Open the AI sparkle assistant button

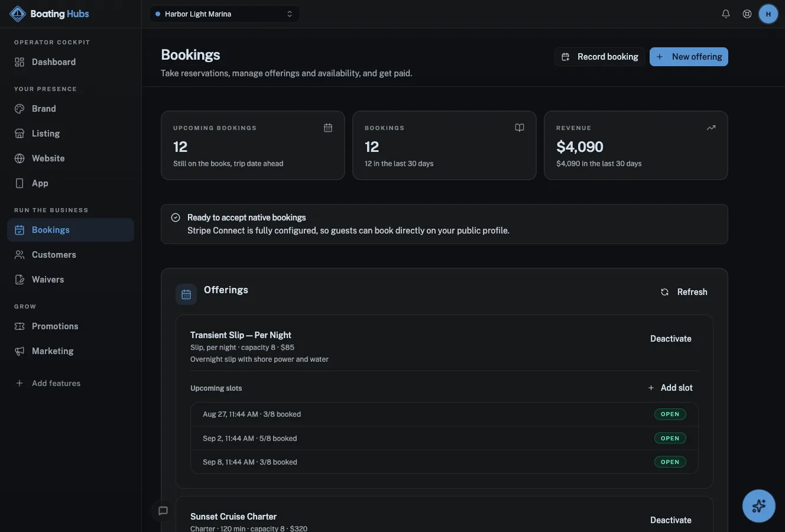click(x=759, y=506)
